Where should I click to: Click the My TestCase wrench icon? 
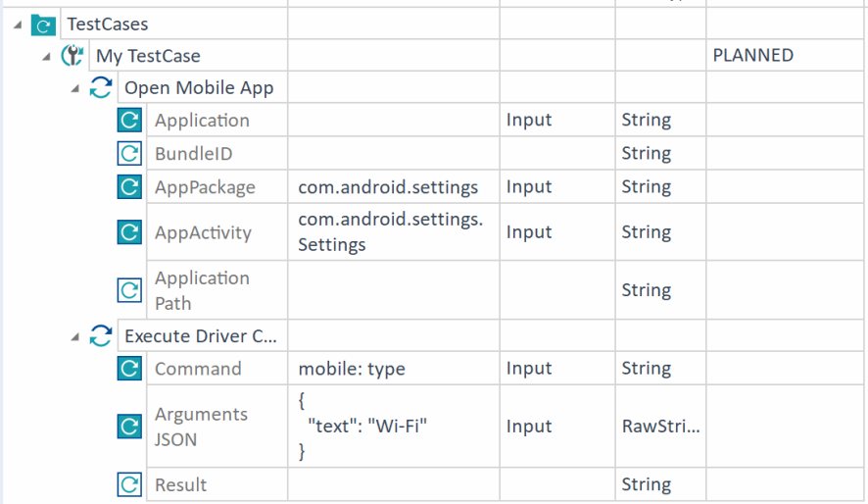72,56
